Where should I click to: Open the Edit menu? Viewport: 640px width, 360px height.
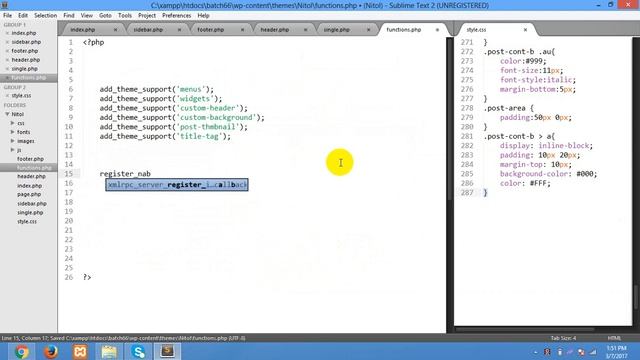pyautogui.click(x=23, y=16)
